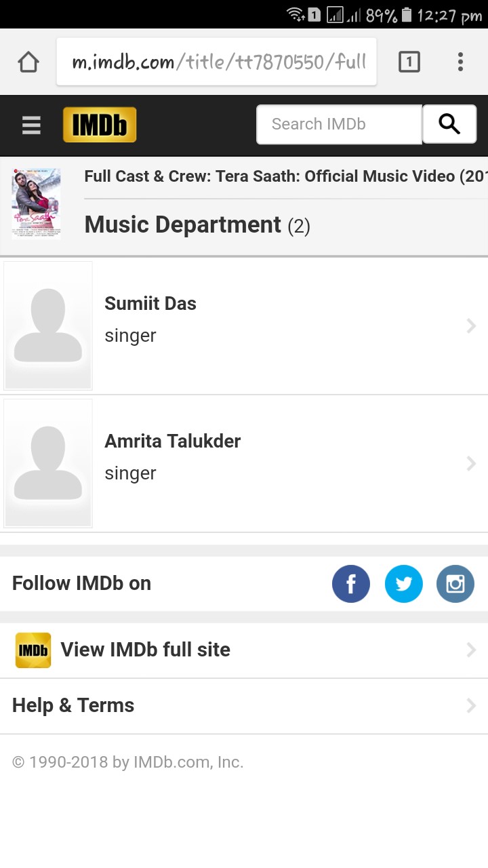488x868 pixels.
Task: Tap the Tera Saath poster thumbnail
Action: click(x=36, y=203)
